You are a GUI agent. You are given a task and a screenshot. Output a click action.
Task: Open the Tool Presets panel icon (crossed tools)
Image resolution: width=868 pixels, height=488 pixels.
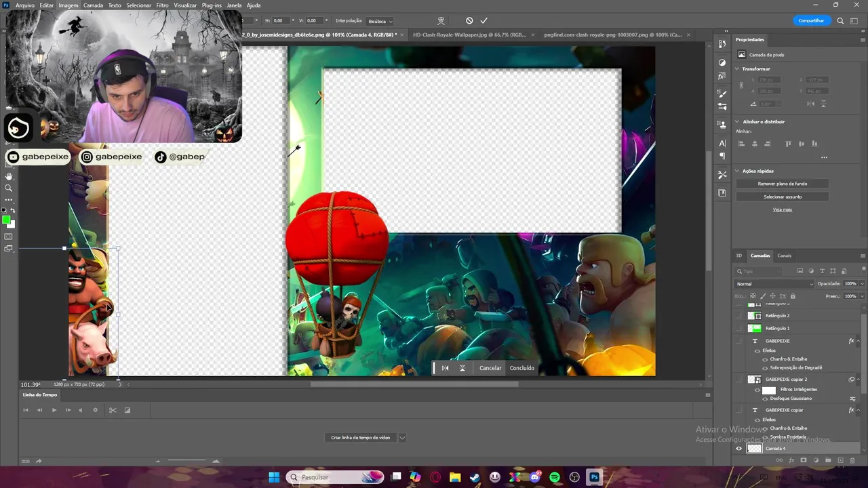[722, 174]
